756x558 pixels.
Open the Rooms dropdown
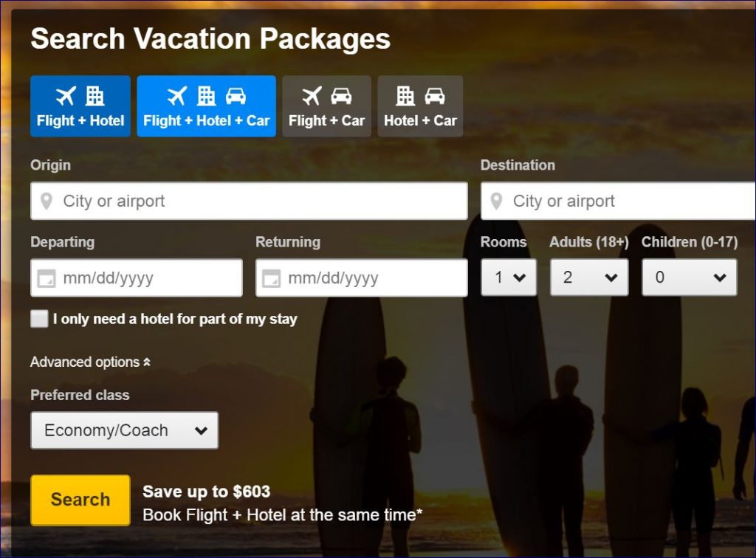tap(508, 278)
